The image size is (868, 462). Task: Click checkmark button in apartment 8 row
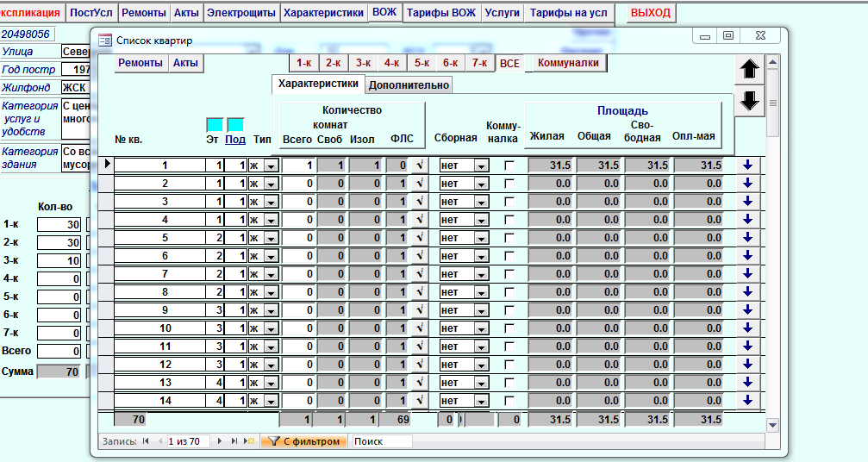(x=419, y=291)
